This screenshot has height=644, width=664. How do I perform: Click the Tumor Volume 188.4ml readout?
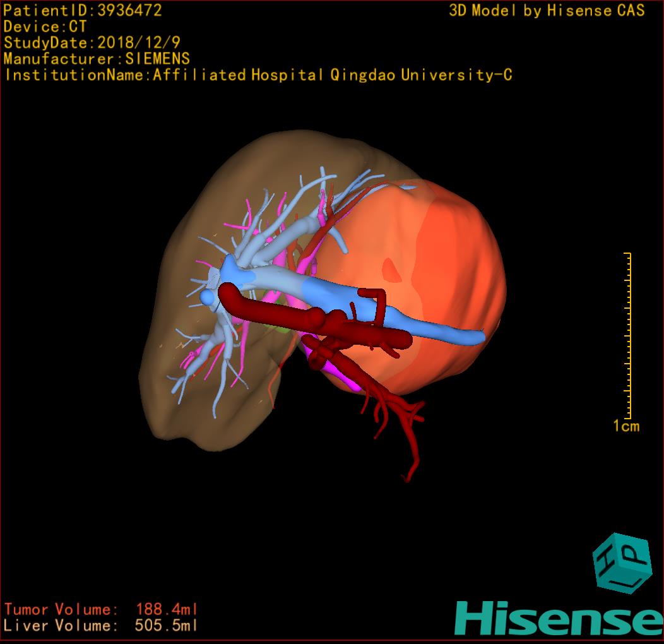(101, 609)
